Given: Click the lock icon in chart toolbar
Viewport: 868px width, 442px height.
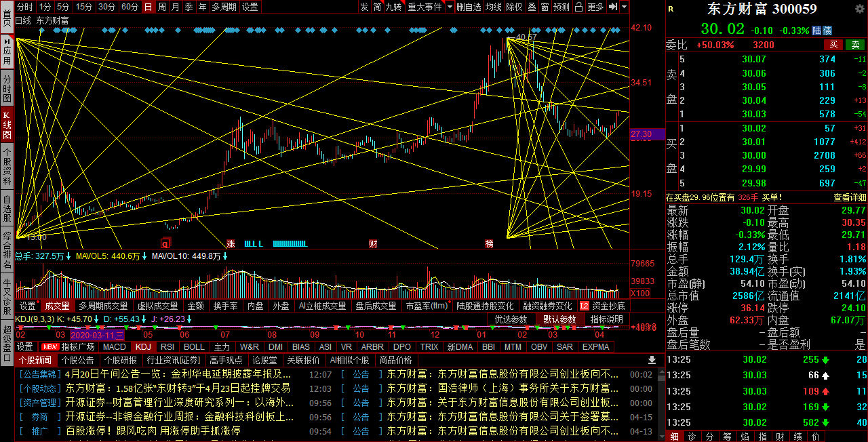Looking at the screenshot, I should (x=578, y=7).
